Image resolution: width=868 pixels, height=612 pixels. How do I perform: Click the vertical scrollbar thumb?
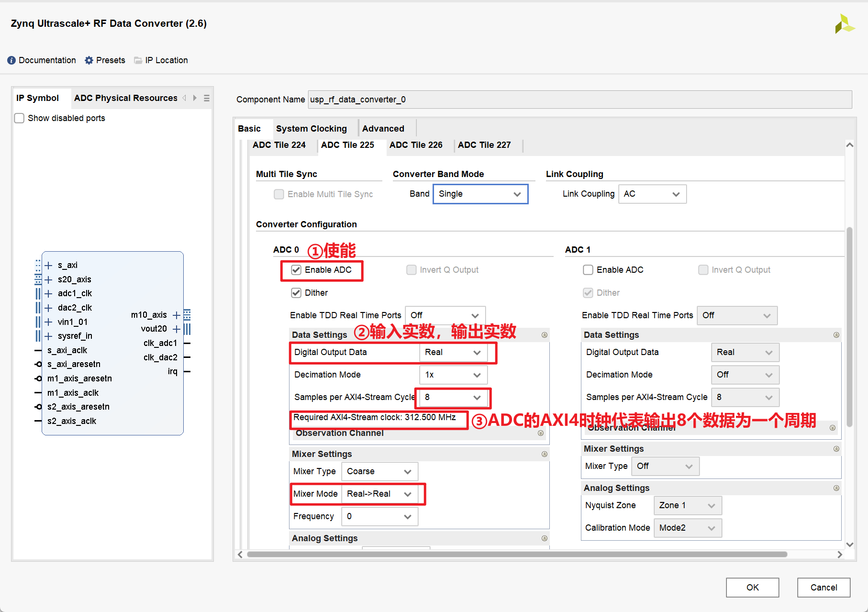click(x=850, y=326)
